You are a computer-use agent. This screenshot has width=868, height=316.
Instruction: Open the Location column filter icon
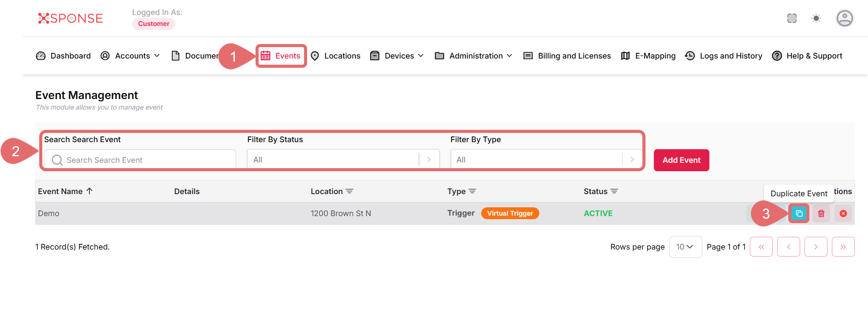point(349,191)
